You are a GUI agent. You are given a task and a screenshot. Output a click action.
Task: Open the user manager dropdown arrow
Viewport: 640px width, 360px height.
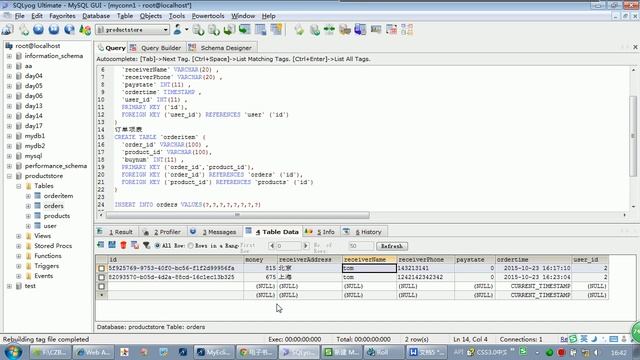point(187,29)
